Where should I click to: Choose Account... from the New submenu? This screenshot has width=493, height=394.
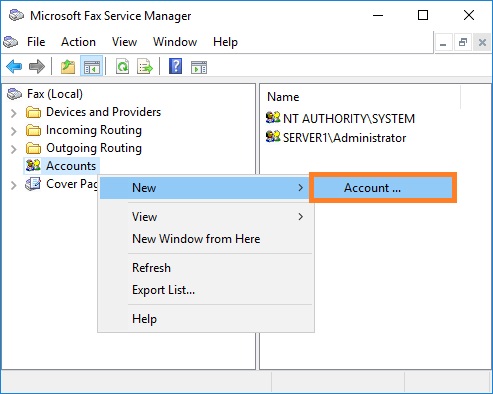tap(383, 188)
